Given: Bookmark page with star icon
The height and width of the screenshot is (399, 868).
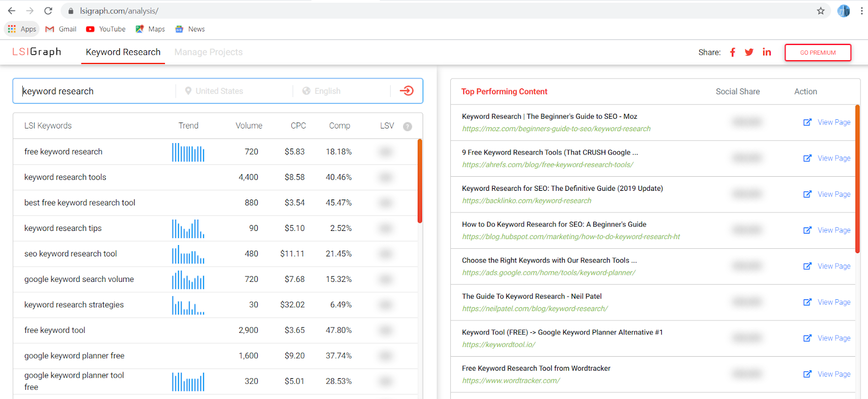Looking at the screenshot, I should point(821,11).
